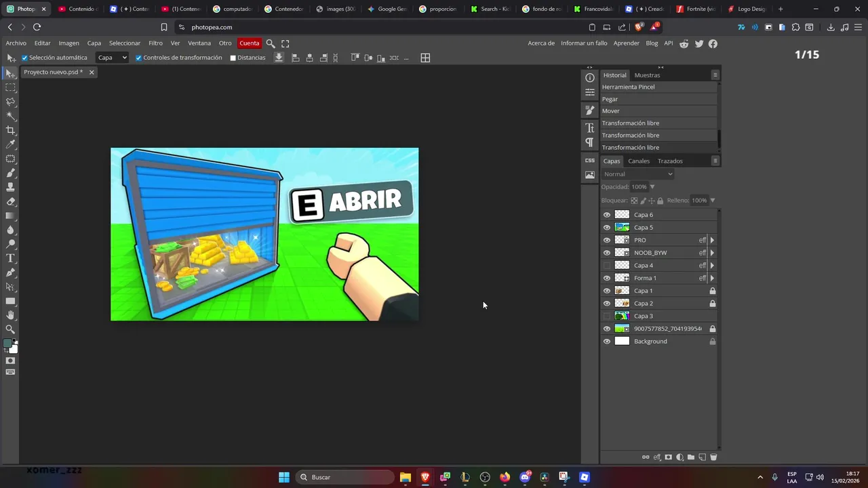This screenshot has width=868, height=488.
Task: Open the Normal blend mode dropdown
Action: 637,174
